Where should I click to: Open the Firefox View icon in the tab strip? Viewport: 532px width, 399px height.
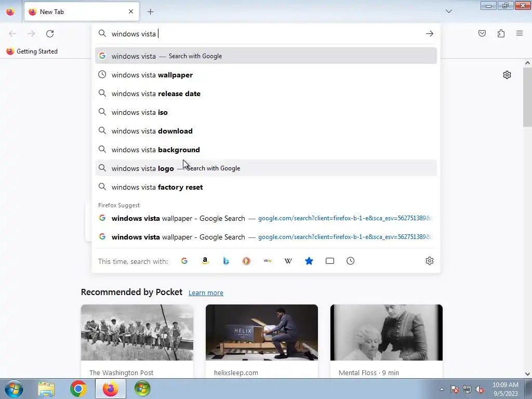[10, 11]
